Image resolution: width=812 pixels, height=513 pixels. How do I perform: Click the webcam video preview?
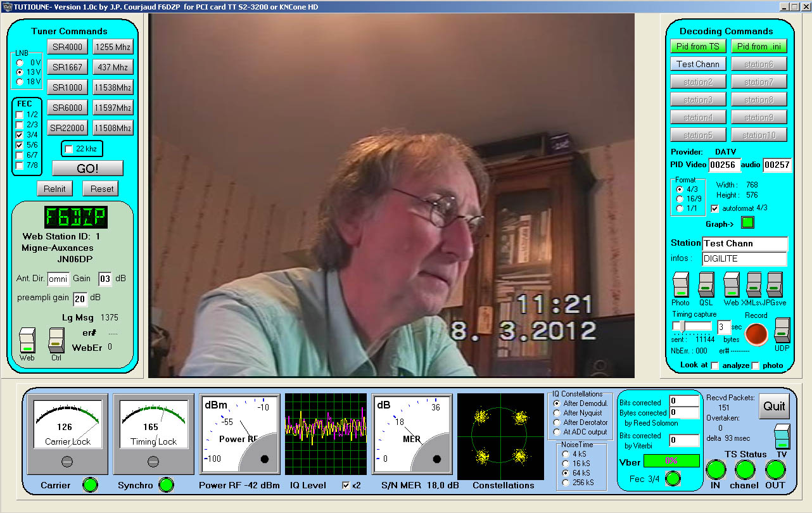[x=391, y=196]
